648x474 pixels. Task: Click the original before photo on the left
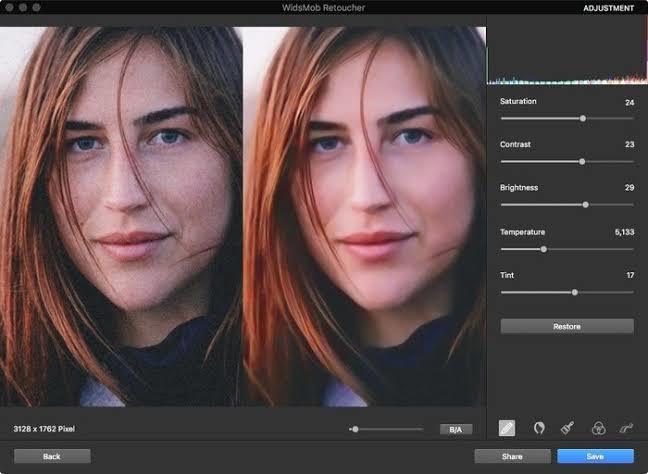click(121, 217)
